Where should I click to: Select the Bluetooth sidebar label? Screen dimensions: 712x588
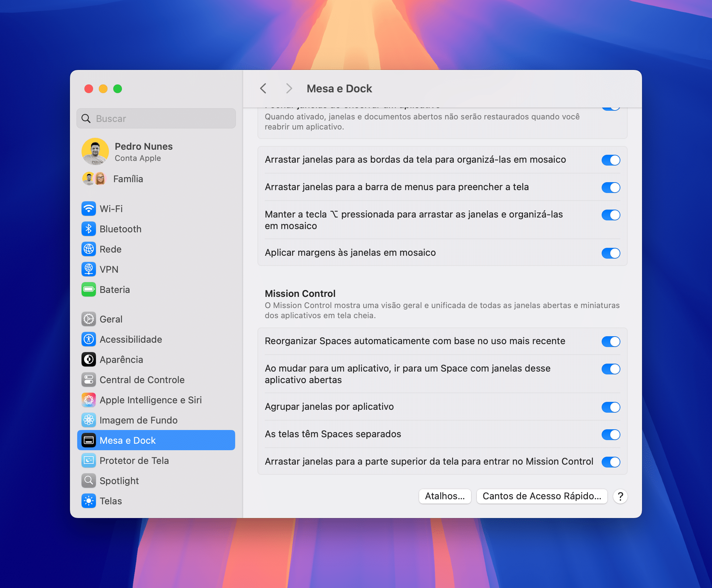[x=120, y=229]
